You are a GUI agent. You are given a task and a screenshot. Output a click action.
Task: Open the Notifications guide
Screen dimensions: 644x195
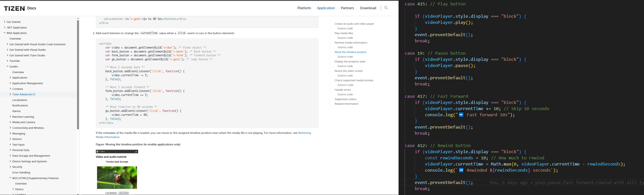click(20, 105)
